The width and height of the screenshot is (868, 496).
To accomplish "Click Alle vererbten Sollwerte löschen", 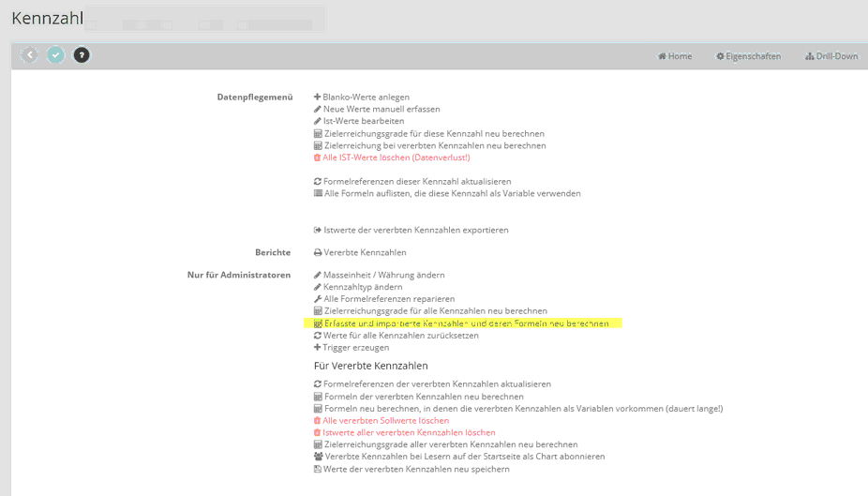I will click(x=386, y=421).
